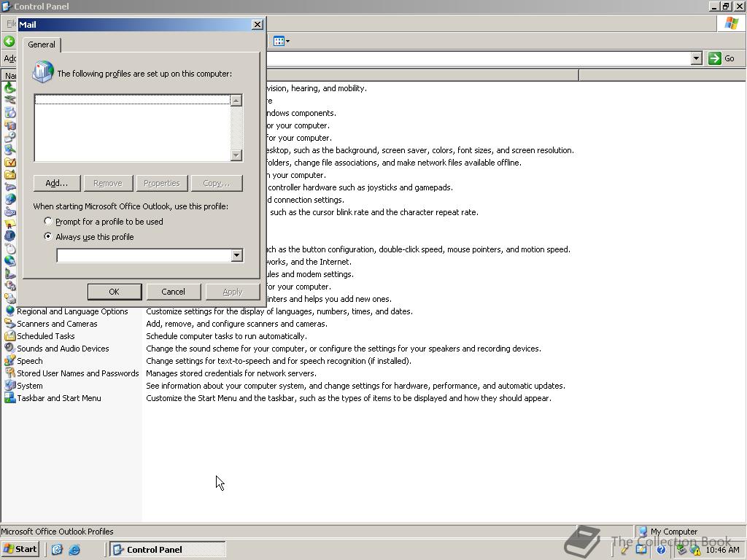Launch Internet Explorer from the quick launch bar
The image size is (747, 560).
pos(74,550)
